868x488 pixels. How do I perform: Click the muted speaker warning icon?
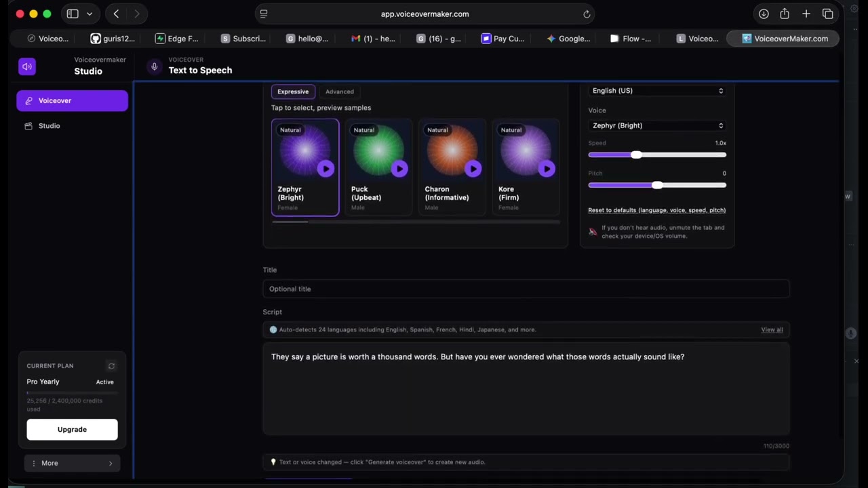tap(593, 232)
